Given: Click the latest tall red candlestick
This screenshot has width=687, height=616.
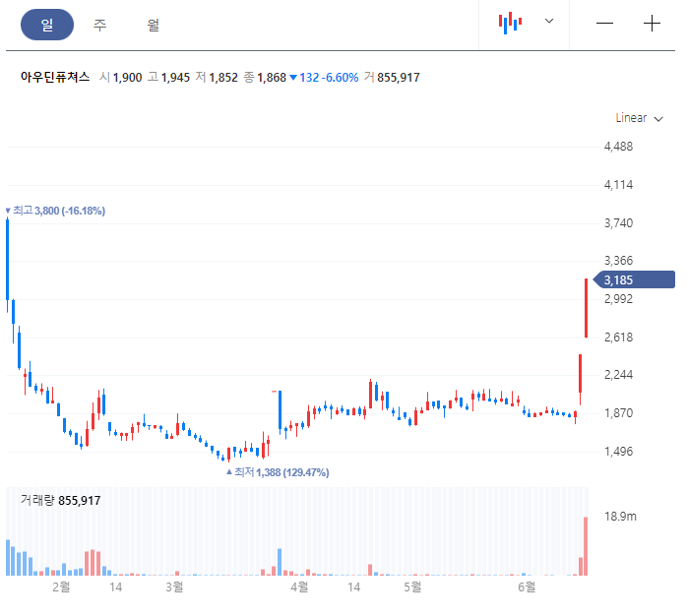Looking at the screenshot, I should [x=586, y=308].
